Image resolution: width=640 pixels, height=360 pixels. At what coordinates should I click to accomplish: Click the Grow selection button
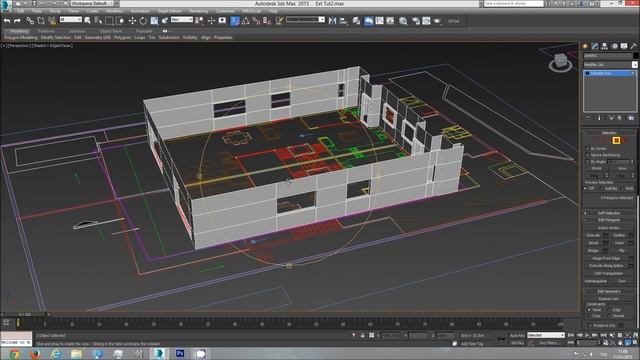pos(622,168)
